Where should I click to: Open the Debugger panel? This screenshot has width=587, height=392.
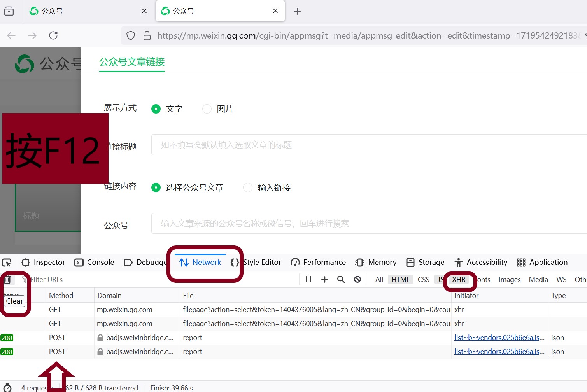pos(145,262)
